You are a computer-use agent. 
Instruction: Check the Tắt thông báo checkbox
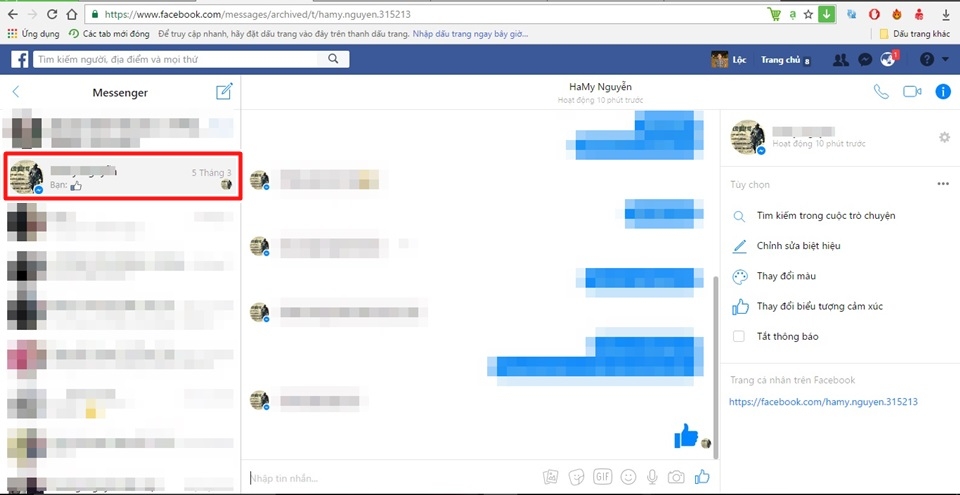coord(739,336)
